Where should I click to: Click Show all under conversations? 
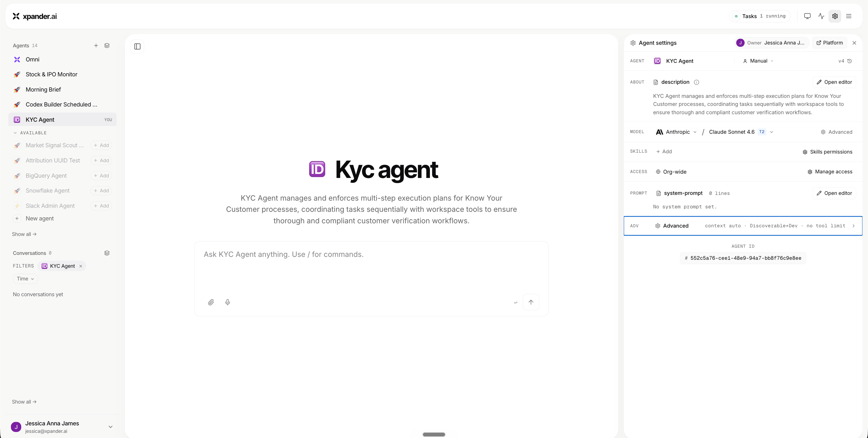24,402
